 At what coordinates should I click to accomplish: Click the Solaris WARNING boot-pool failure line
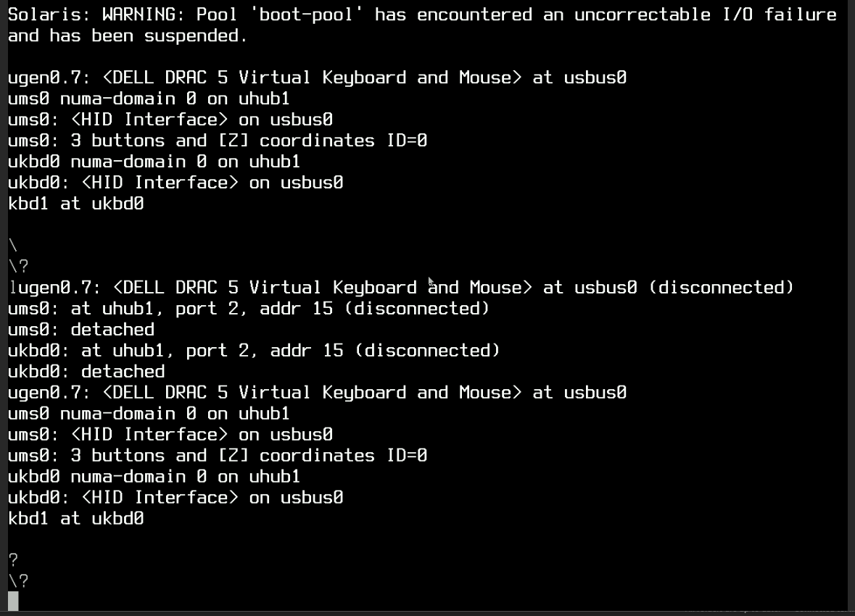pyautogui.click(x=422, y=14)
